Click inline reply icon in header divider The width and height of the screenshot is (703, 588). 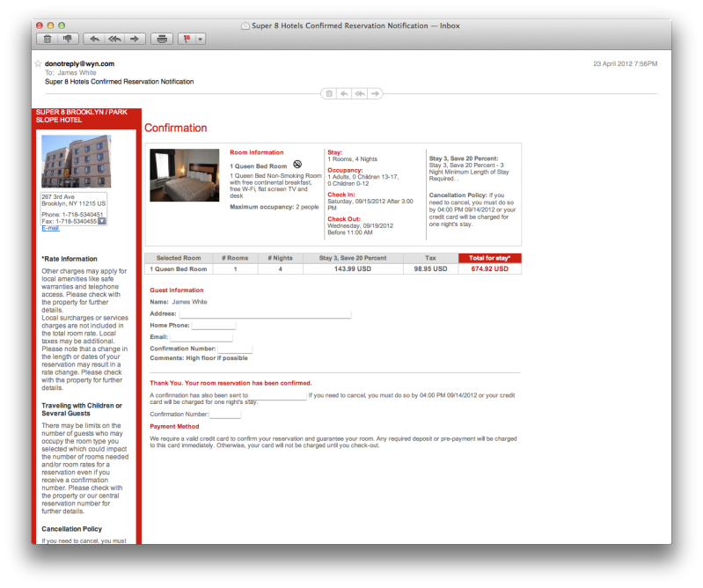pos(344,93)
